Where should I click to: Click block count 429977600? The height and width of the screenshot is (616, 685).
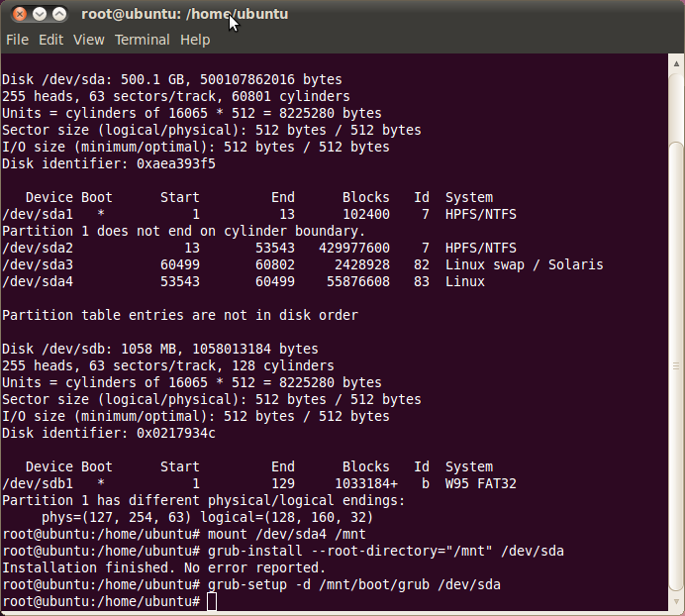point(354,248)
